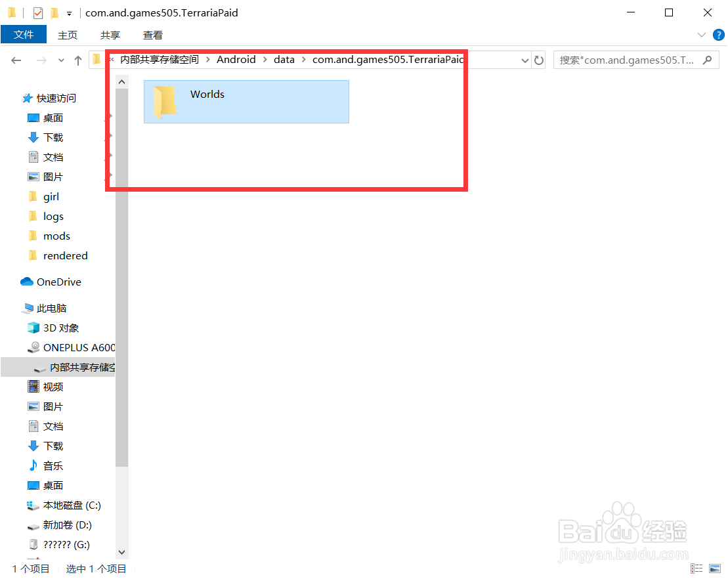Open the Customize Quick Access Toolbar dropdown
This screenshot has height=579, width=728.
click(69, 14)
